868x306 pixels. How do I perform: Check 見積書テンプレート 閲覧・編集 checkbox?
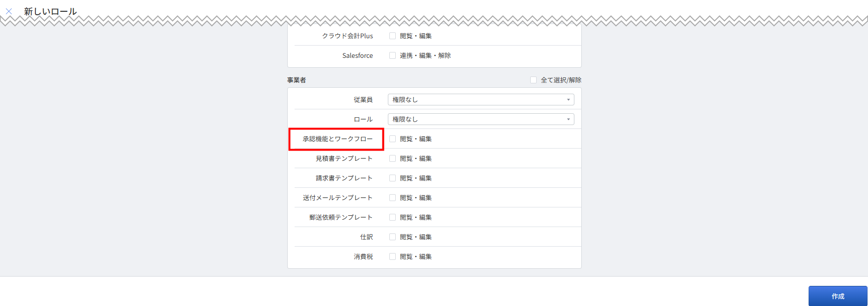392,158
